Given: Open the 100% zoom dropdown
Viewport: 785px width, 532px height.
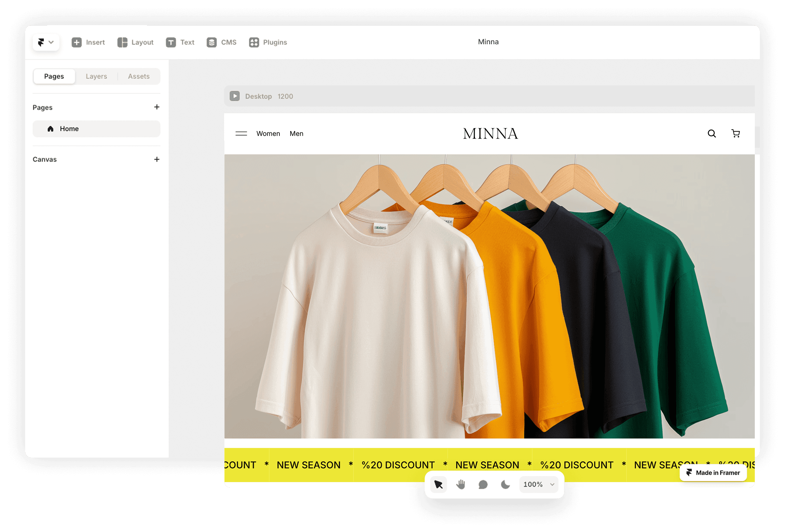Looking at the screenshot, I should coord(539,484).
